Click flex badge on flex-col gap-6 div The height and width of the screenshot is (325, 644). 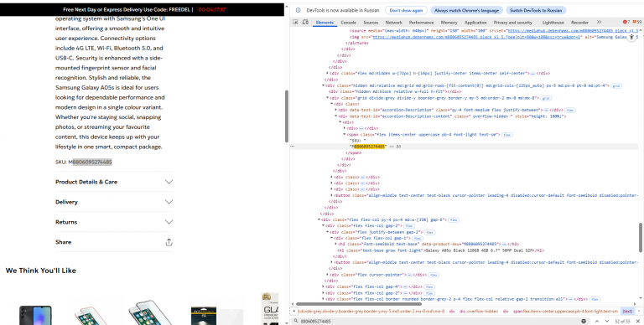coord(453,220)
